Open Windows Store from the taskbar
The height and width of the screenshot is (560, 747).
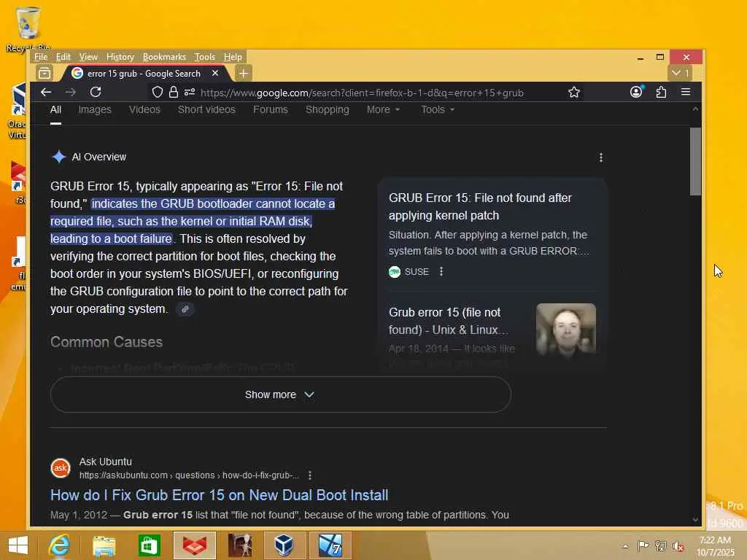pyautogui.click(x=149, y=545)
